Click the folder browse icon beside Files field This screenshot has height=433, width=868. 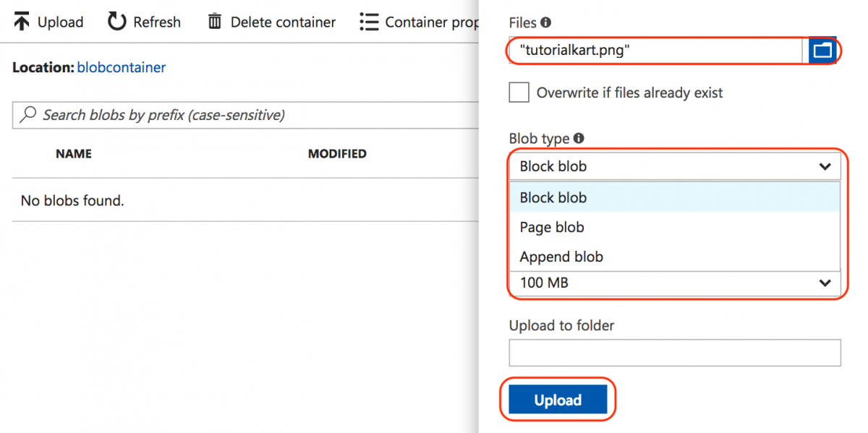[823, 51]
